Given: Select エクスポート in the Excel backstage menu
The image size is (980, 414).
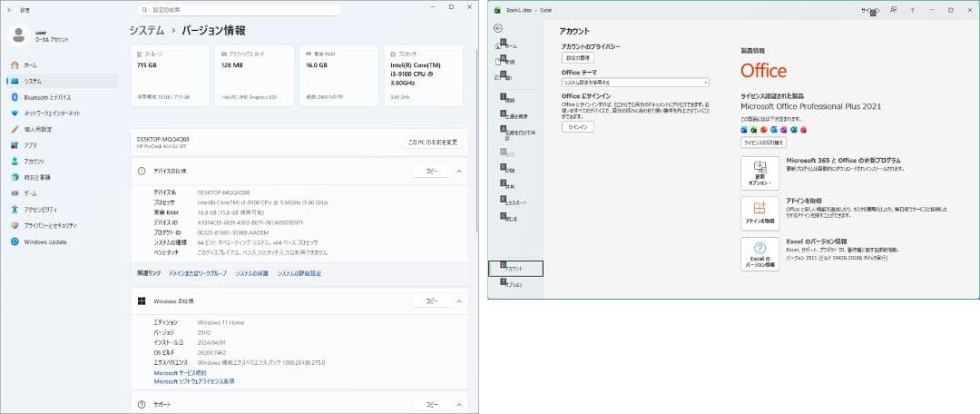Looking at the screenshot, I should click(515, 202).
